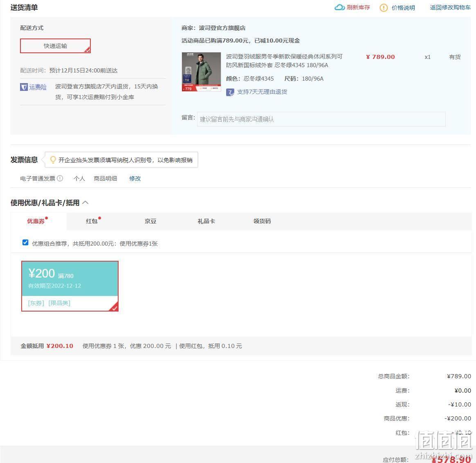This screenshot has height=463, width=476.
Task: Click 刷新库存 link
Action: (x=358, y=8)
